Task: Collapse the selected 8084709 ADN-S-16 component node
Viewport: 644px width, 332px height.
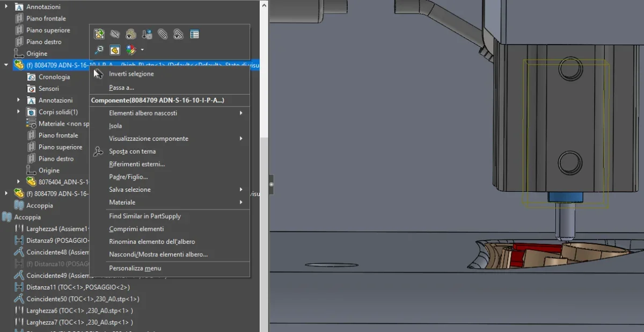Action: [6, 65]
